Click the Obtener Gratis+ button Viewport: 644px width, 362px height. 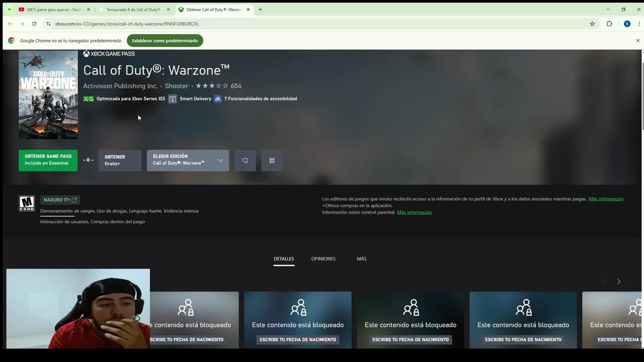point(120,160)
